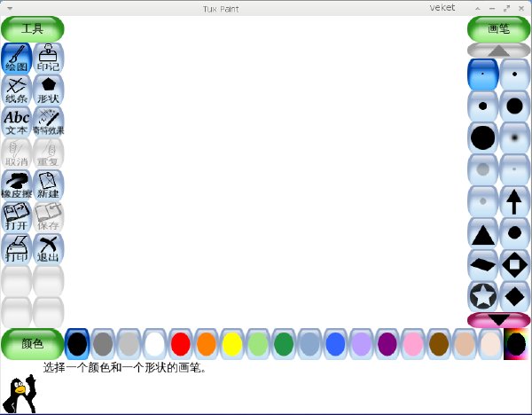The width and height of the screenshot is (532, 415).
Task: Select the Shapes (形状) tool
Action: [48, 90]
